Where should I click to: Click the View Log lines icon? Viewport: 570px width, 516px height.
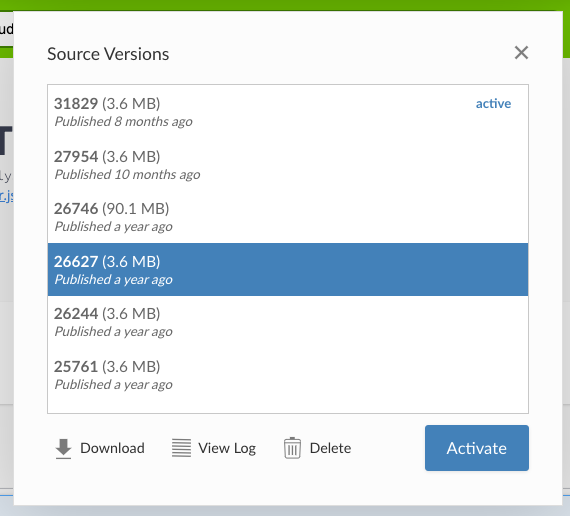point(181,448)
